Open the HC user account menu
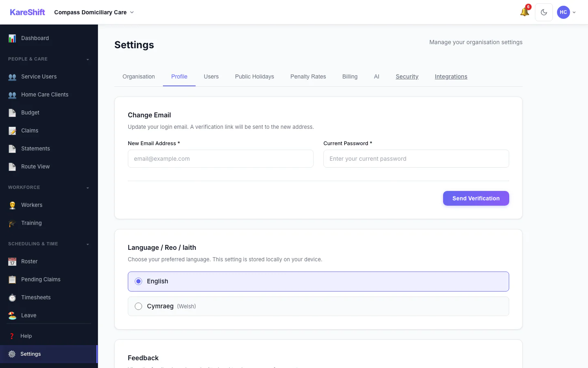Image resolution: width=588 pixels, height=368 pixels. pyautogui.click(x=566, y=12)
